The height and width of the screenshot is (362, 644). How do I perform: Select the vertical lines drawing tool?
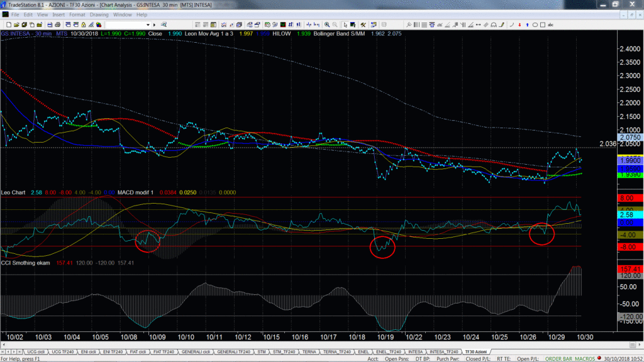click(416, 25)
